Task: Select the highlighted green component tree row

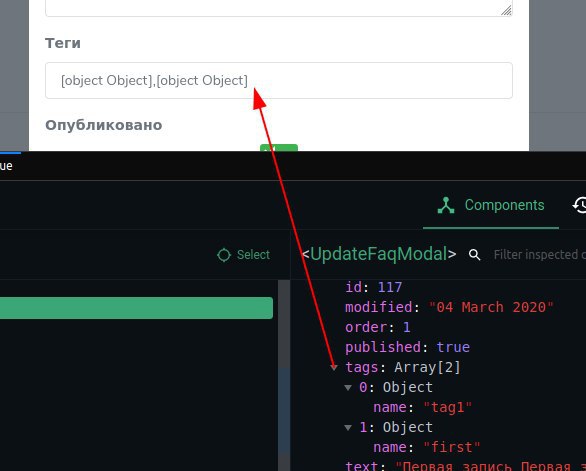Action: pos(136,308)
